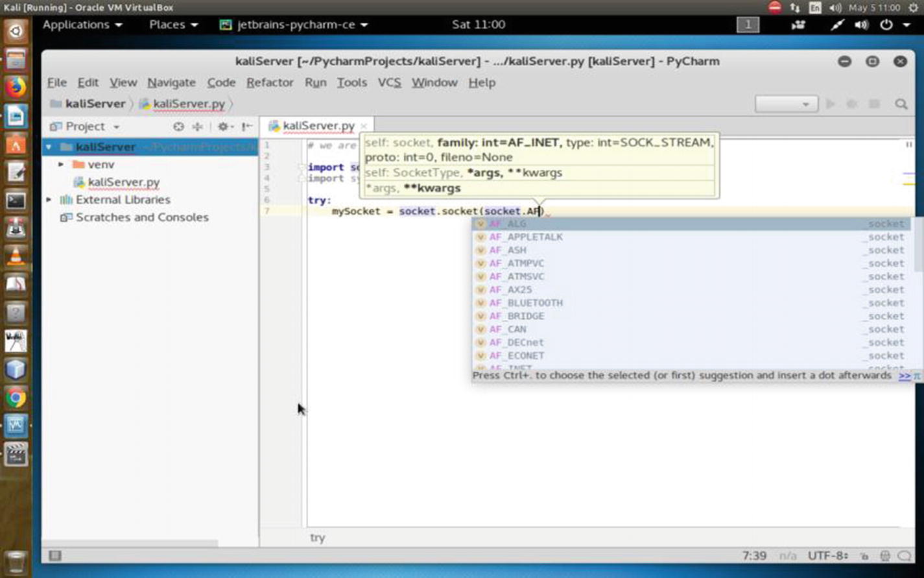Open the jetbrains-pycharm-ce app menu
Viewport: 924px width, 578px height.
(x=294, y=25)
